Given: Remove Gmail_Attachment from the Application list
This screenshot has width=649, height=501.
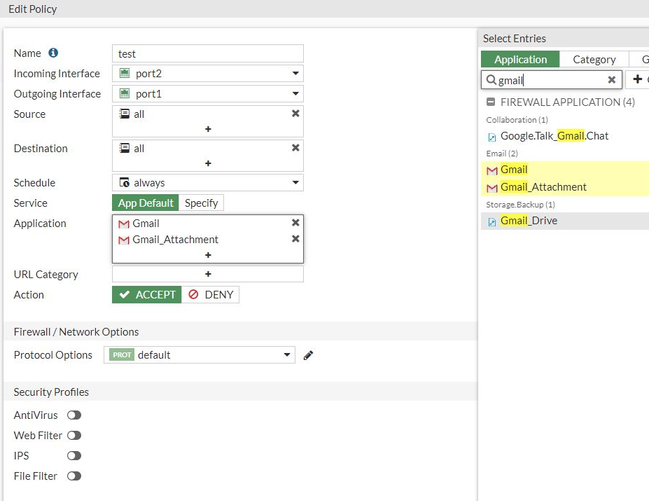Looking at the screenshot, I should point(295,239).
